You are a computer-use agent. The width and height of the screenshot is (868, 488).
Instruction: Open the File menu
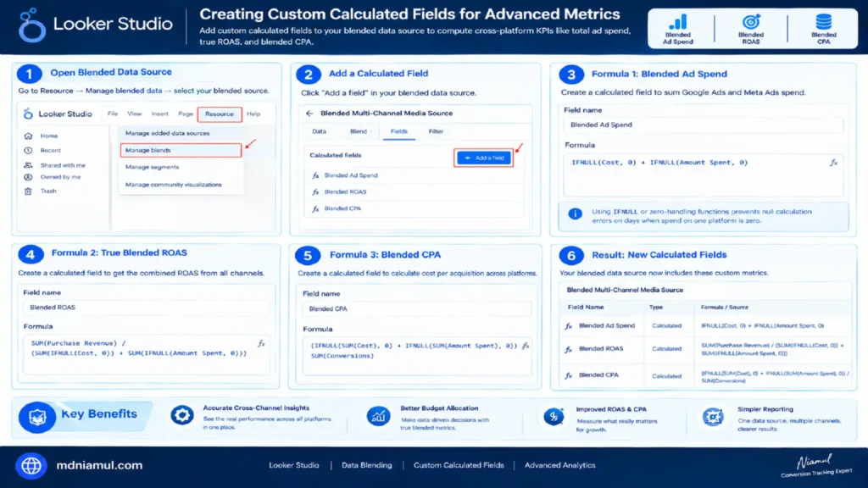coord(113,114)
